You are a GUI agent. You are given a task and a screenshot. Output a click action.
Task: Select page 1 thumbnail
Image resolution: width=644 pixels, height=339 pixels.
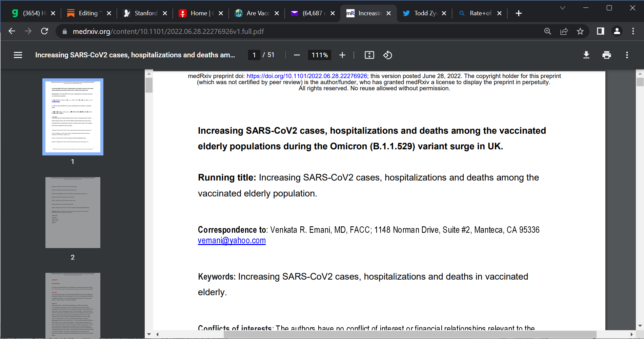[x=73, y=117]
